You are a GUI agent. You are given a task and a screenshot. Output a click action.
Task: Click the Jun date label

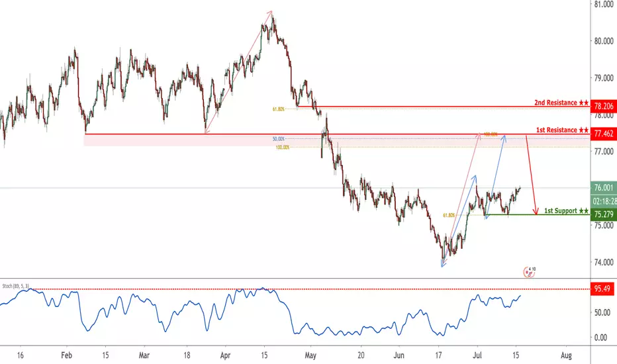pyautogui.click(x=399, y=355)
